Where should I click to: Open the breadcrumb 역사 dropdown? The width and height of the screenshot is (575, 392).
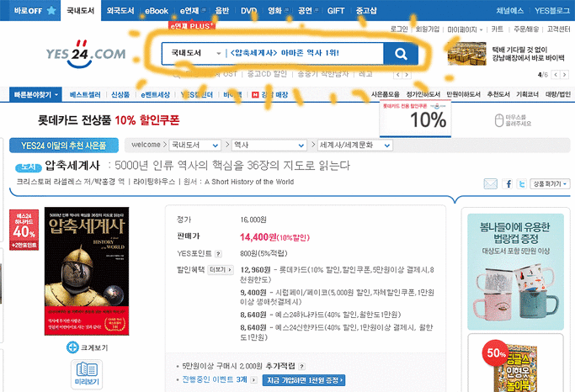point(269,145)
